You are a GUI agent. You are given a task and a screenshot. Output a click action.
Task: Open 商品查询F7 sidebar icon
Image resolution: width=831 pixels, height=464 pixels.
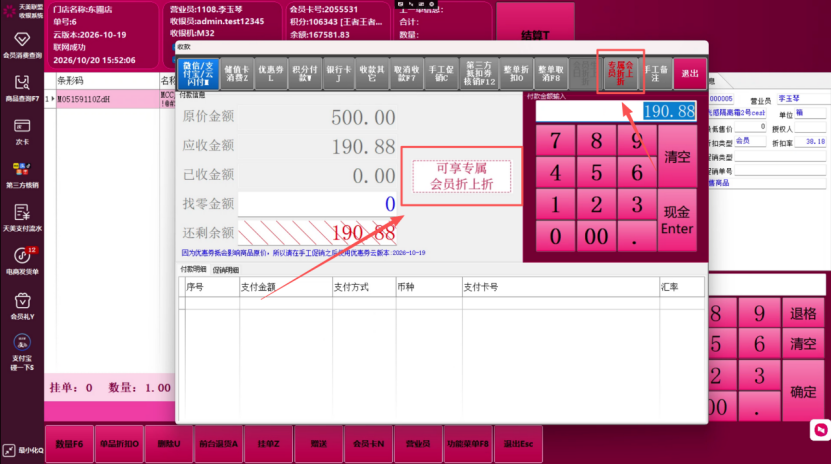point(22,88)
